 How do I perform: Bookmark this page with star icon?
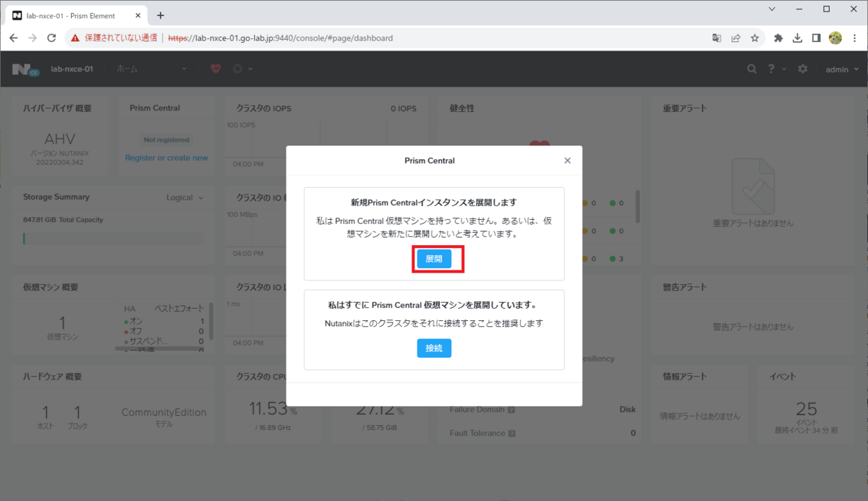[x=754, y=38]
